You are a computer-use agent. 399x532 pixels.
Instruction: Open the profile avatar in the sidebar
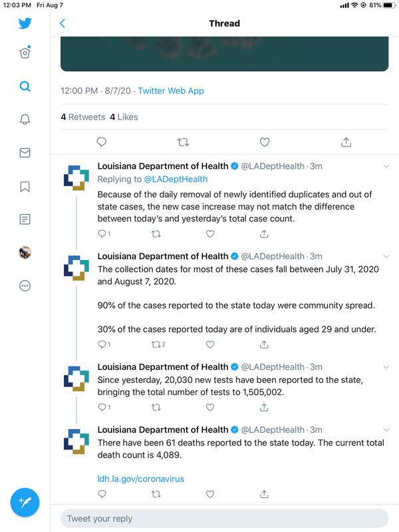click(x=25, y=253)
